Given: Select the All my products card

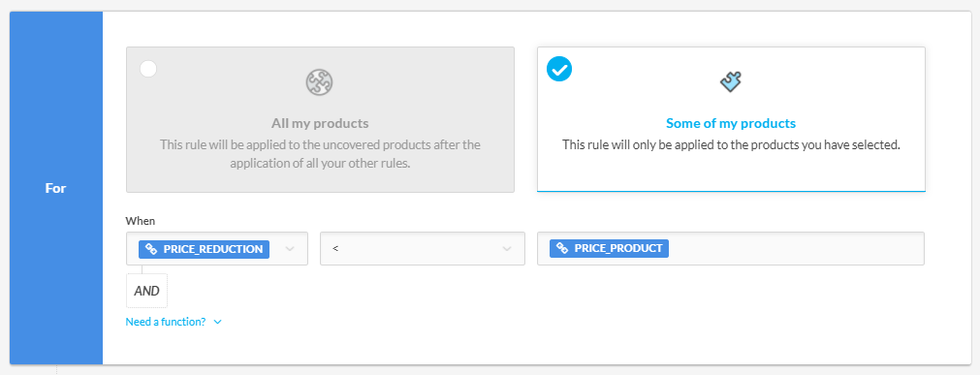Looking at the screenshot, I should (x=320, y=119).
